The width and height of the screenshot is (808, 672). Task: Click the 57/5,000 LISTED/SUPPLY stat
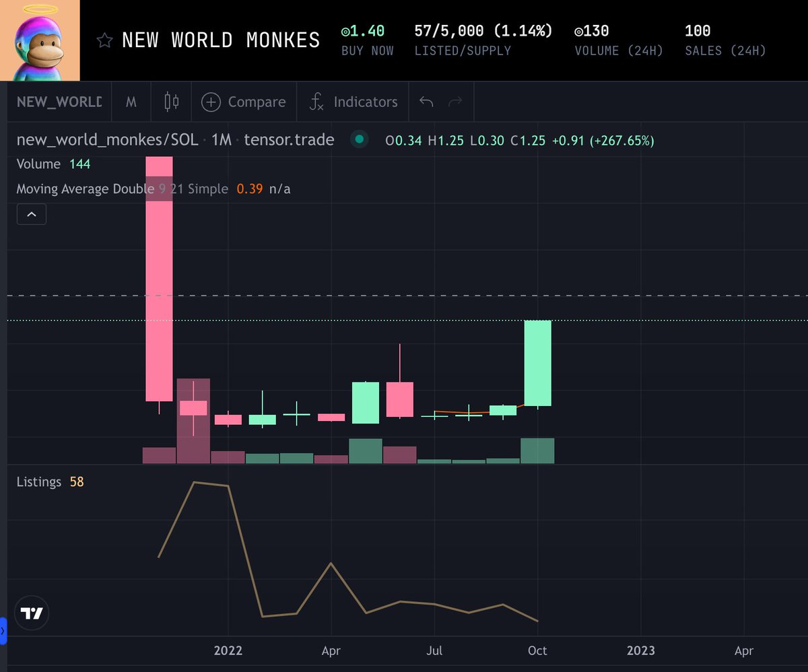pyautogui.click(x=483, y=40)
